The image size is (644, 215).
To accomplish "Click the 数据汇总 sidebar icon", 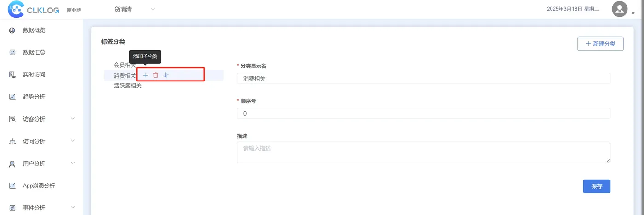I will [12, 52].
